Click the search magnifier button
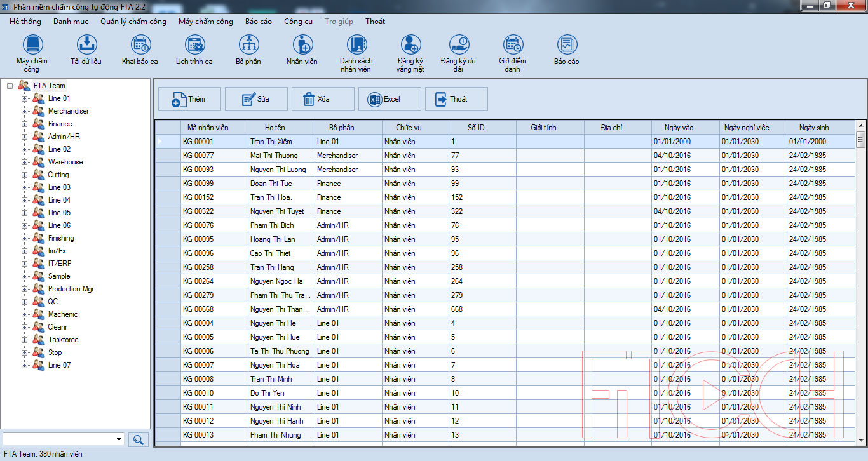Viewport: 868px width, 461px height. click(138, 439)
